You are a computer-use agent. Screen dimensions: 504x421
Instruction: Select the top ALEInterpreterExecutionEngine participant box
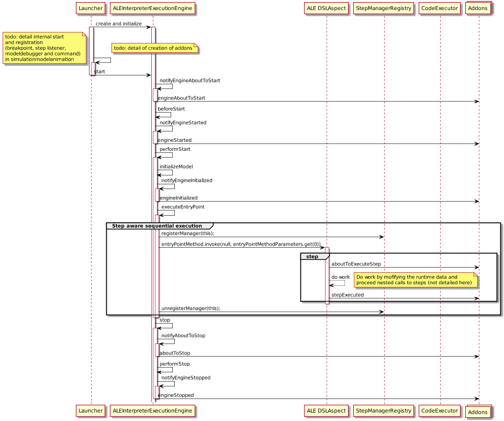[152, 8]
